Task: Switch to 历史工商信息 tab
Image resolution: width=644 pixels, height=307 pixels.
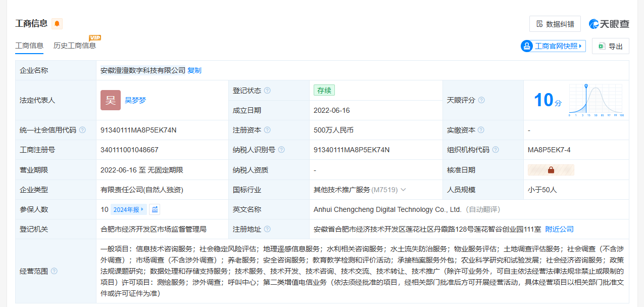Action: point(75,46)
